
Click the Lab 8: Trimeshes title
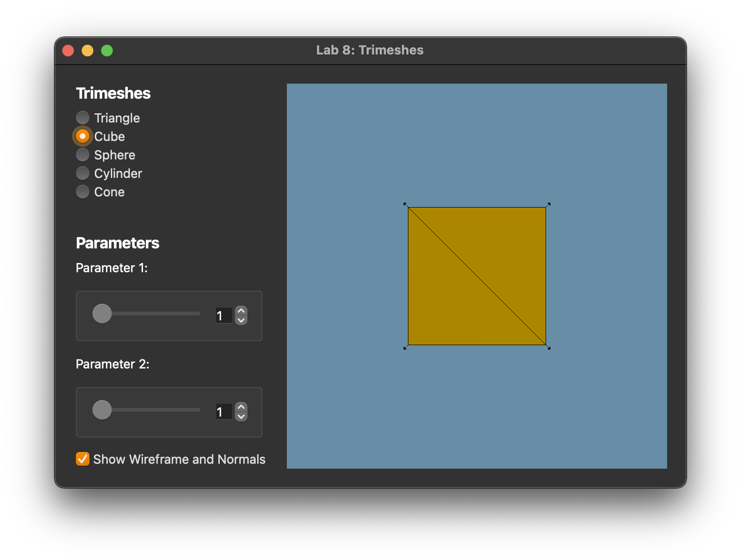point(370,50)
